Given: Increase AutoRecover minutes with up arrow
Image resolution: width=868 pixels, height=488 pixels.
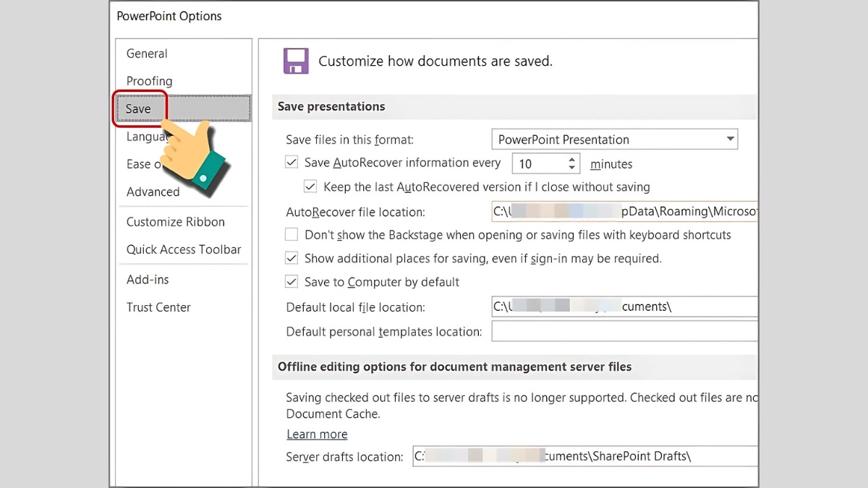Looking at the screenshot, I should [x=573, y=159].
